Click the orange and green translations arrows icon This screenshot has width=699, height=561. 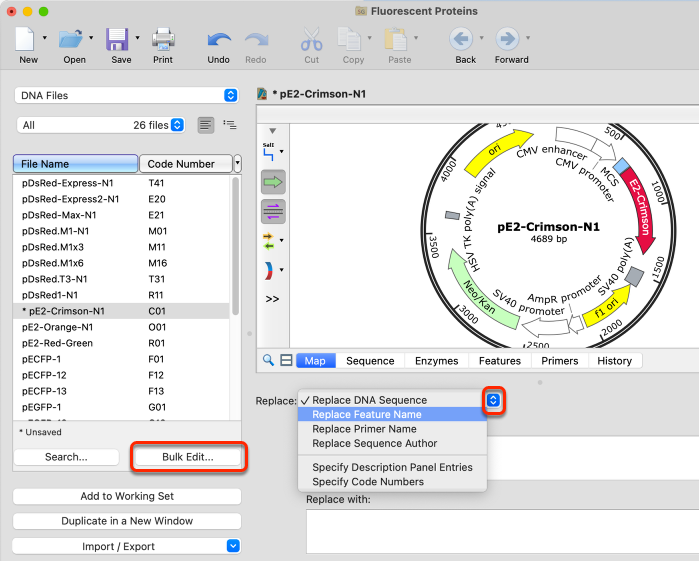[x=268, y=241]
